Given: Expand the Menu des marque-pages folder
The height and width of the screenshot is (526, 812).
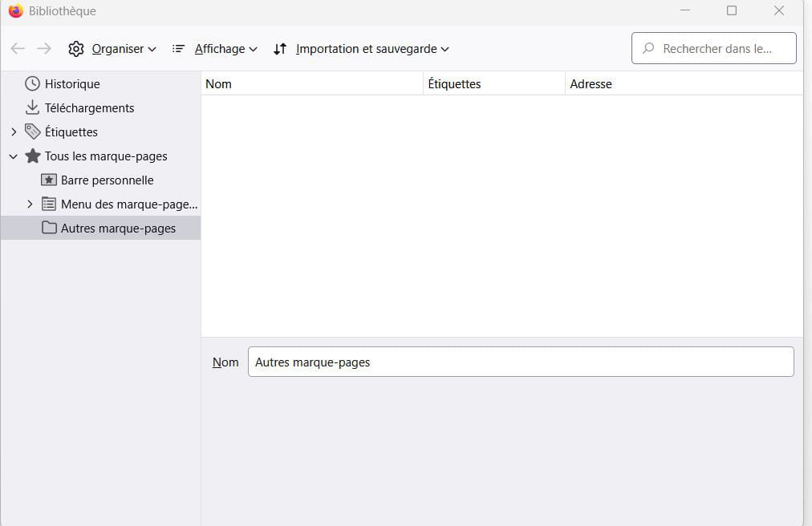Looking at the screenshot, I should click(30, 204).
